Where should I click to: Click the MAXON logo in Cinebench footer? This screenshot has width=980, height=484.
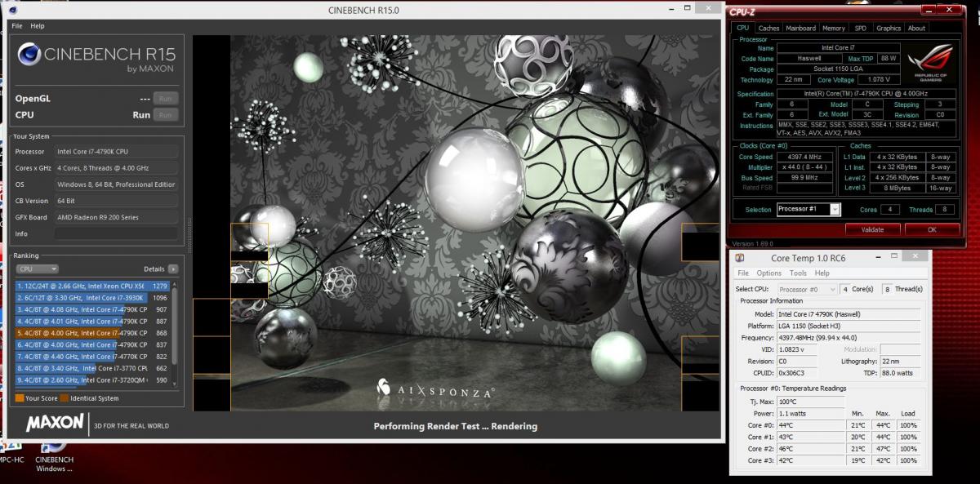pos(55,423)
